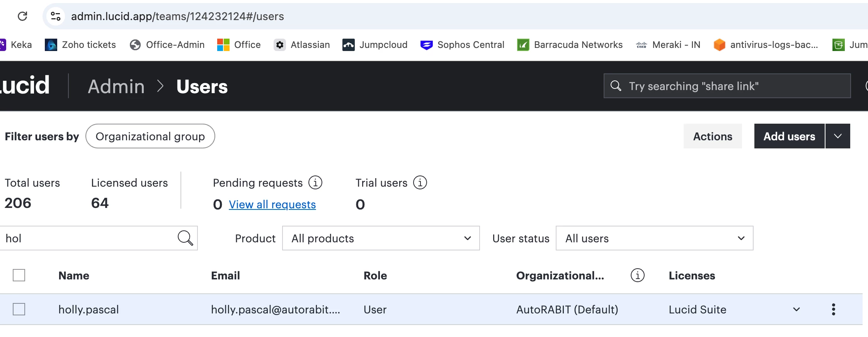
Task: Select all users with the header checkbox
Action: [19, 275]
